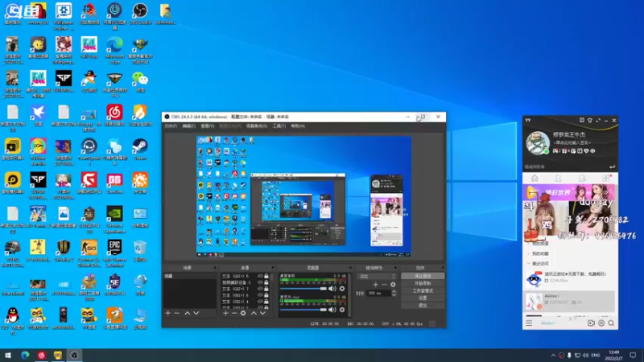
Task: Adjust 桌面音频 volume slider
Action: click(x=303, y=289)
